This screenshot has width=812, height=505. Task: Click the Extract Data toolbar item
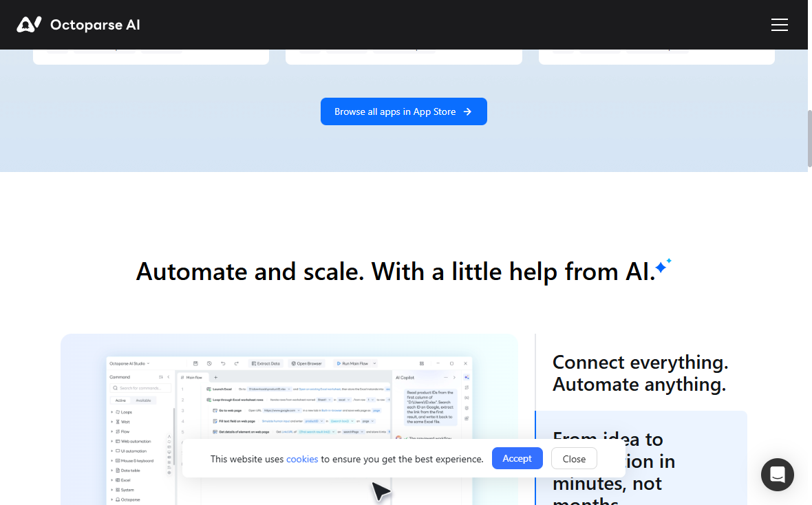(x=266, y=363)
